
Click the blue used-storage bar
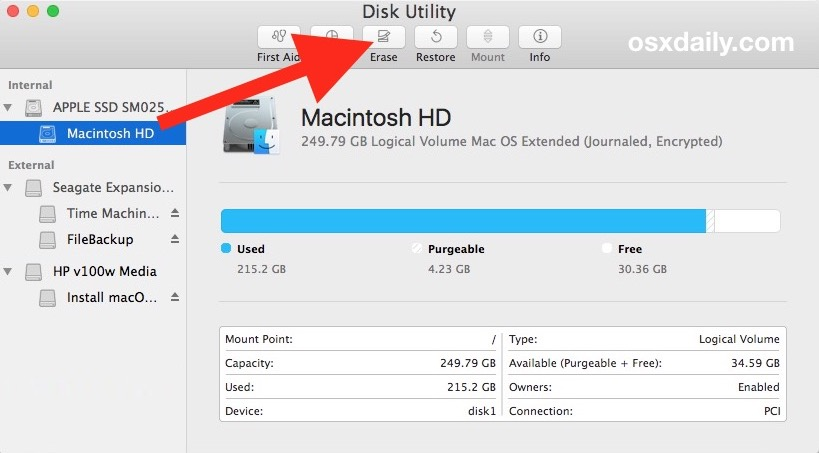(x=462, y=221)
